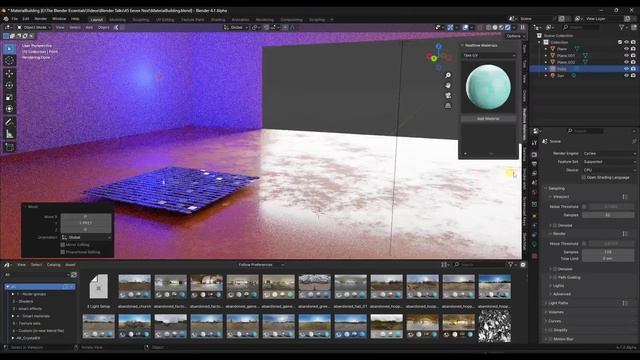
Task: Click the asset browser display mode grid icon
Action: coord(444,265)
